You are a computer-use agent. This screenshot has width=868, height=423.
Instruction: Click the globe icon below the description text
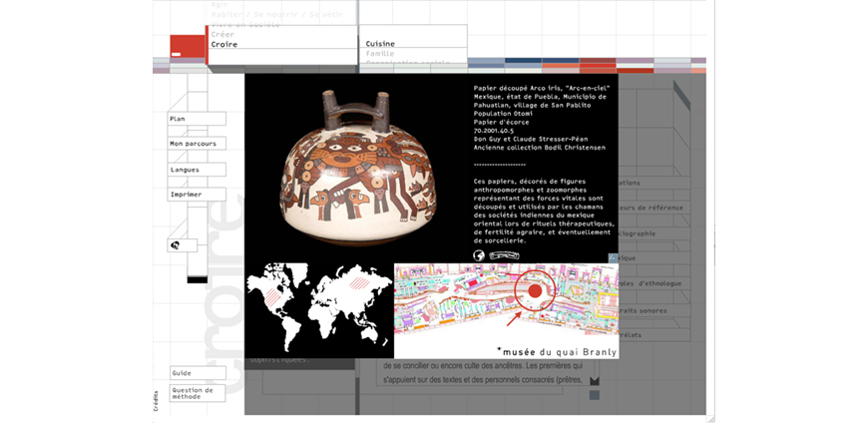[x=479, y=255]
